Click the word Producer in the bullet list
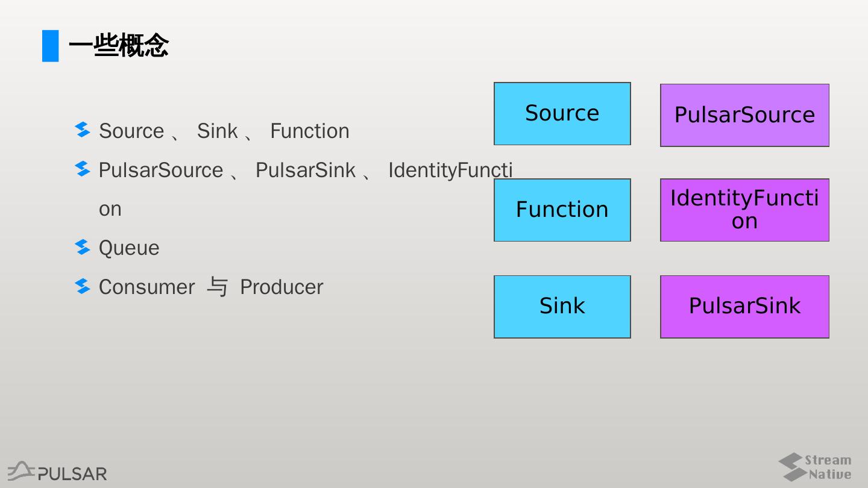 click(x=281, y=287)
